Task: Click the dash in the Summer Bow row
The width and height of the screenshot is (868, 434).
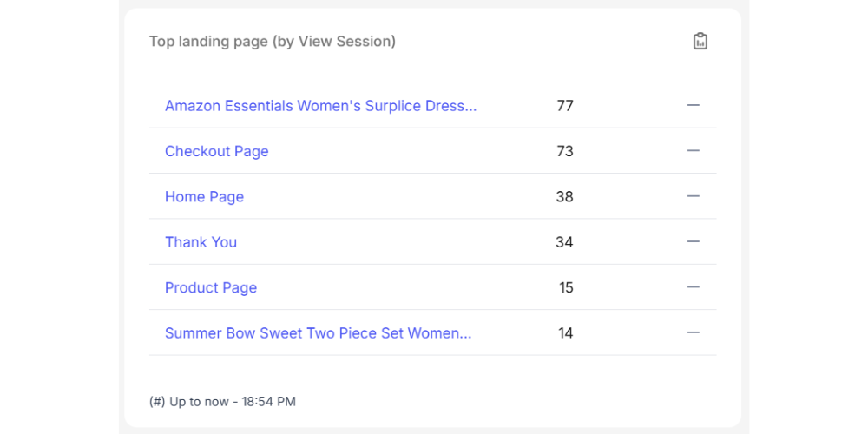Action: 694,332
